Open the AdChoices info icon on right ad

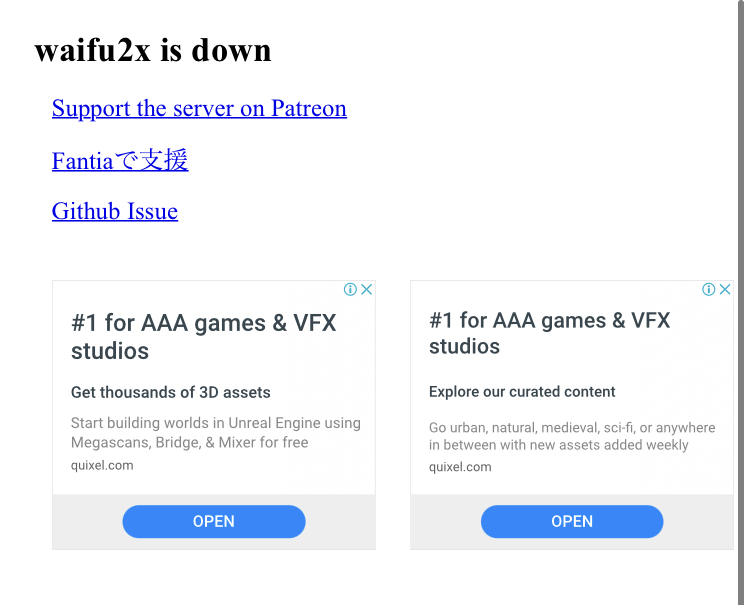[708, 289]
